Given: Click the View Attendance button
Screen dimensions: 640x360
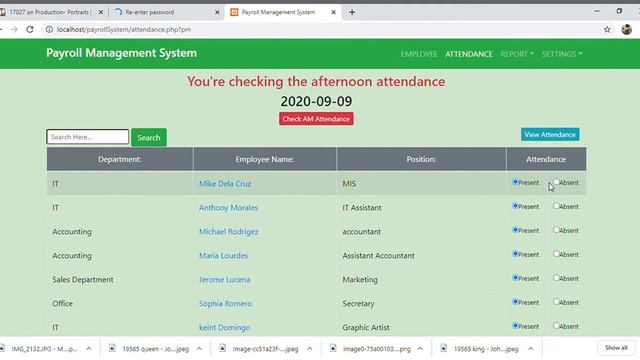Looking at the screenshot, I should 550,134.
